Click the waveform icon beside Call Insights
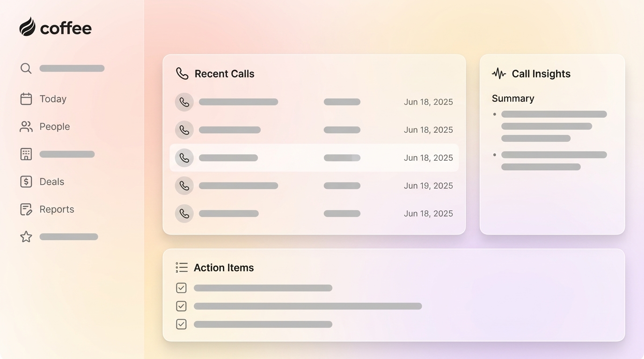 [498, 73]
